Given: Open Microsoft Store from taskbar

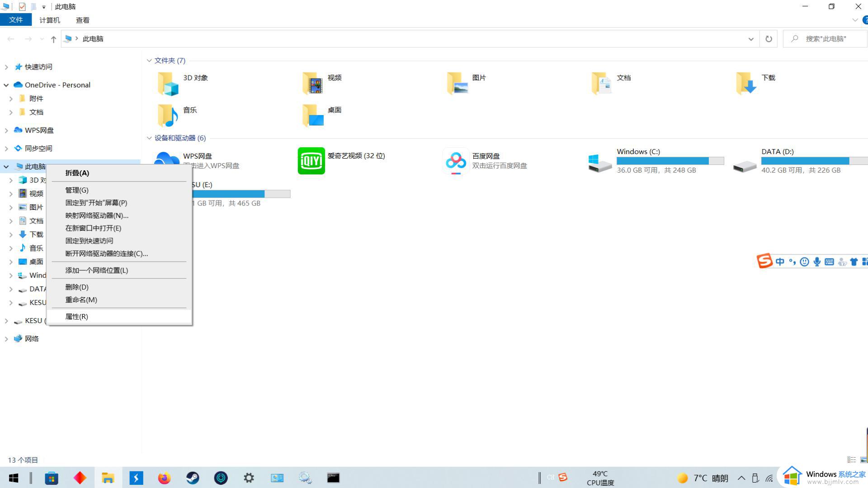Looking at the screenshot, I should 52,478.
